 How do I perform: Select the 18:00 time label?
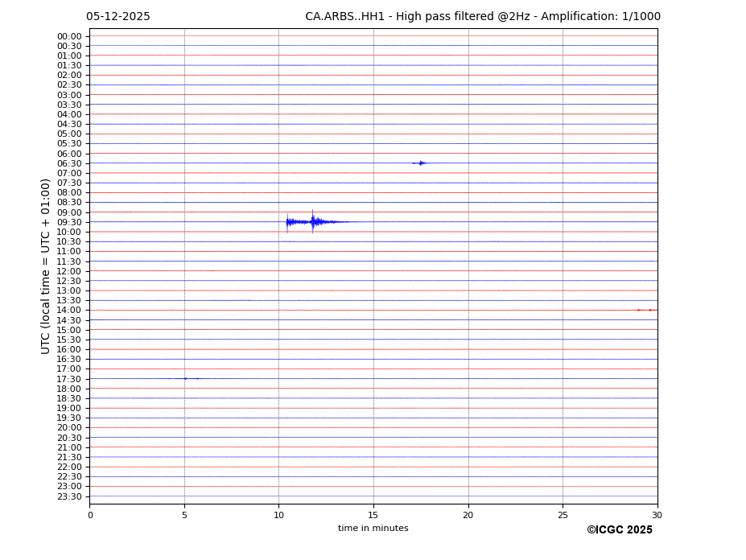click(x=69, y=389)
